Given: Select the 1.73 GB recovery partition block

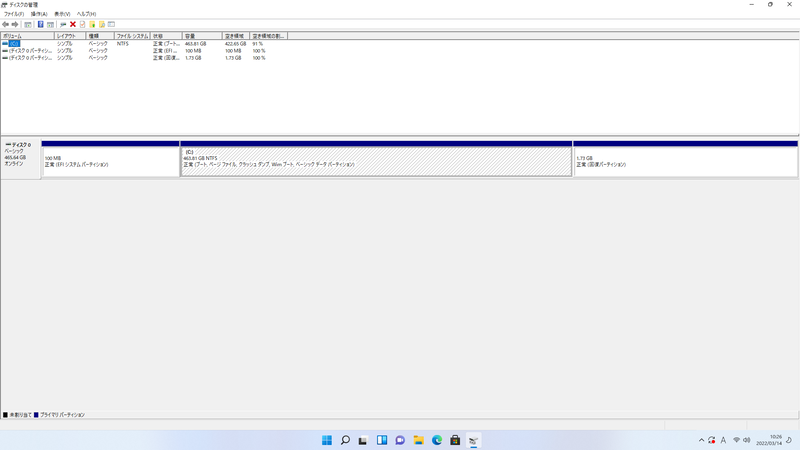Looking at the screenshot, I should point(686,161).
